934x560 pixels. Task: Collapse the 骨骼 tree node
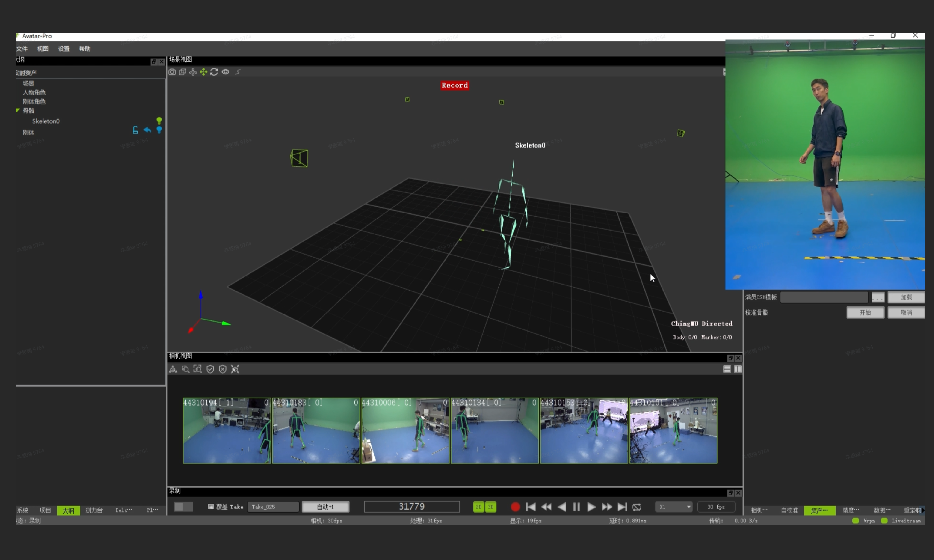pos(18,110)
